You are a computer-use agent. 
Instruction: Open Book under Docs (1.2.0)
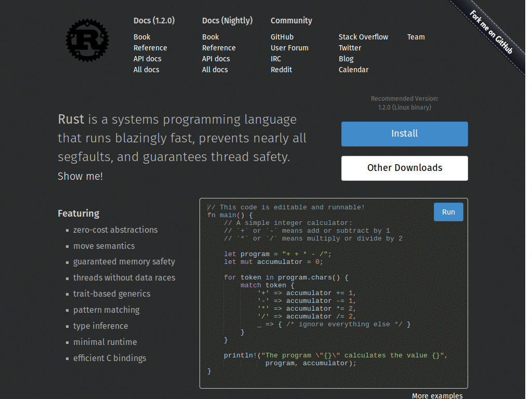point(142,37)
